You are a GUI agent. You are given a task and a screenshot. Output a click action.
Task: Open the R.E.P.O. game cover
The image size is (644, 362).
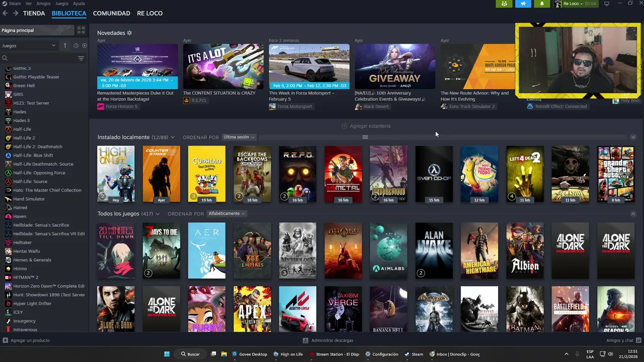click(298, 174)
